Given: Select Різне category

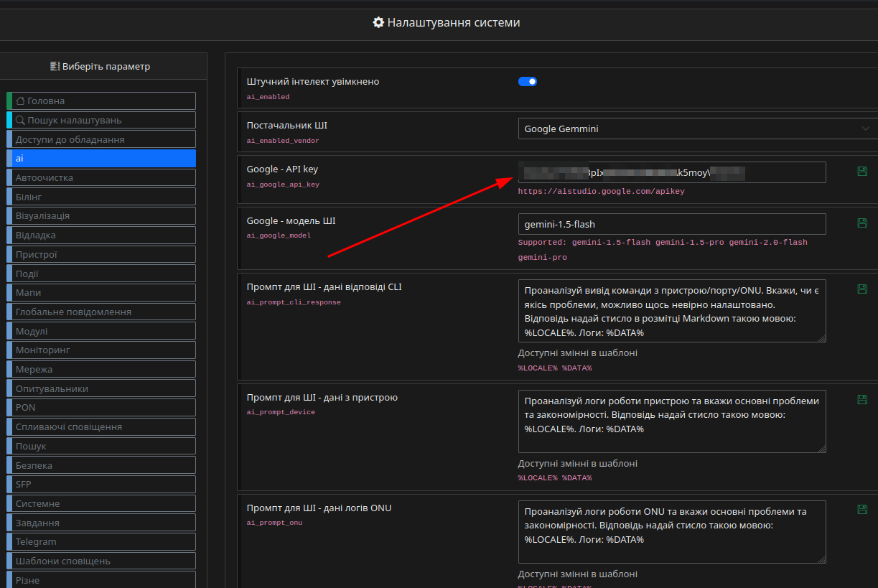Looking at the screenshot, I should click(101, 580).
